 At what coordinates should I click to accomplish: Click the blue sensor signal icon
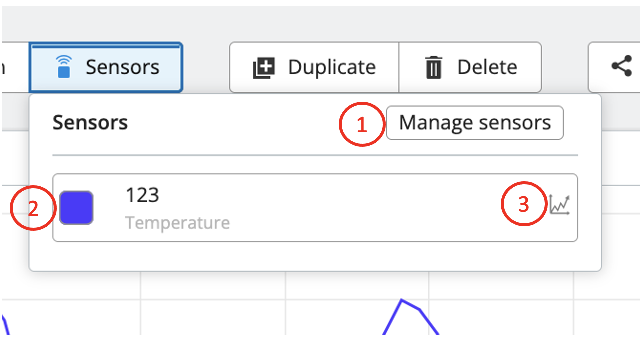[63, 67]
